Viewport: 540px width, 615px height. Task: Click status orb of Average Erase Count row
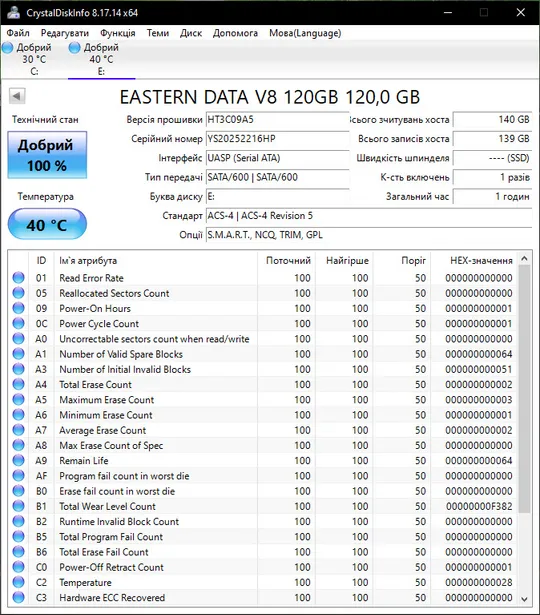[18, 430]
